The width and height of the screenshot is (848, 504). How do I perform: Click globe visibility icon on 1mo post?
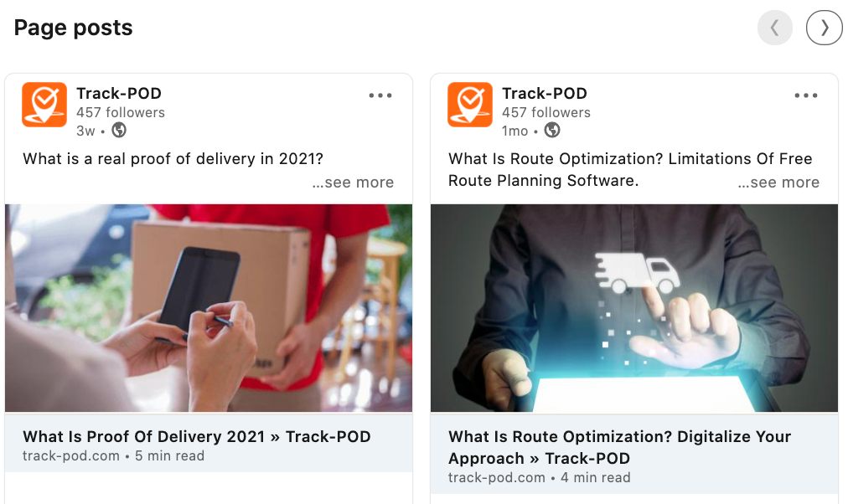552,131
